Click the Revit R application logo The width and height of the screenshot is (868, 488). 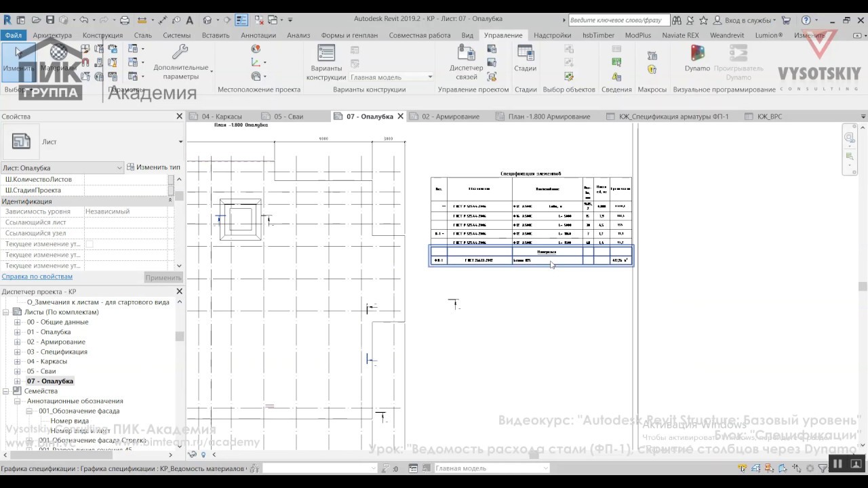pos(7,20)
